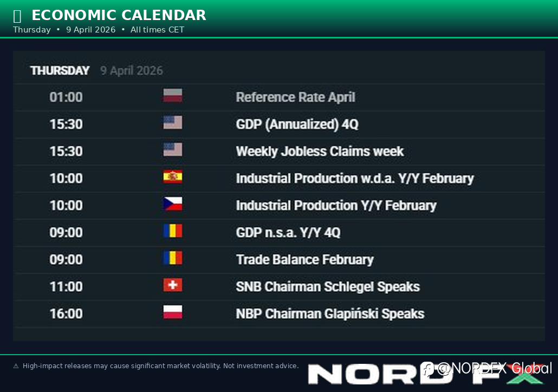Click the faded flag beside Reference Rate April
The width and height of the screenshot is (558, 392).
(173, 96)
